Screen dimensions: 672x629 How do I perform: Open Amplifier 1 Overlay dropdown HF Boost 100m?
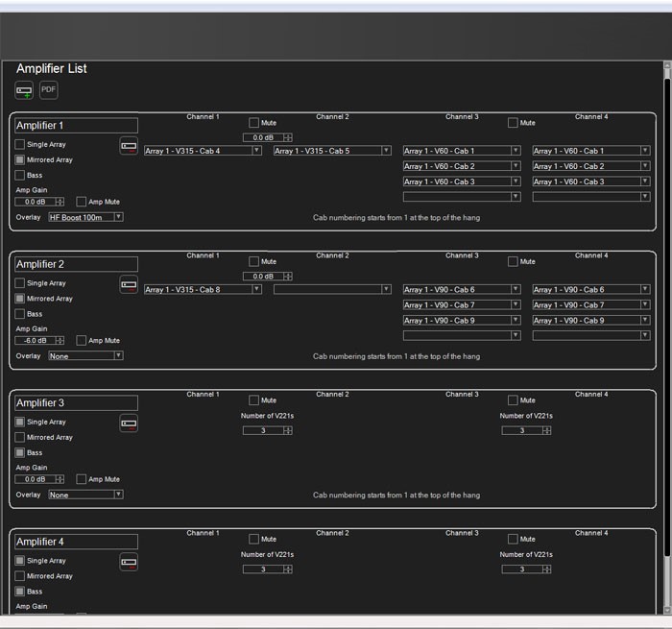pos(85,217)
